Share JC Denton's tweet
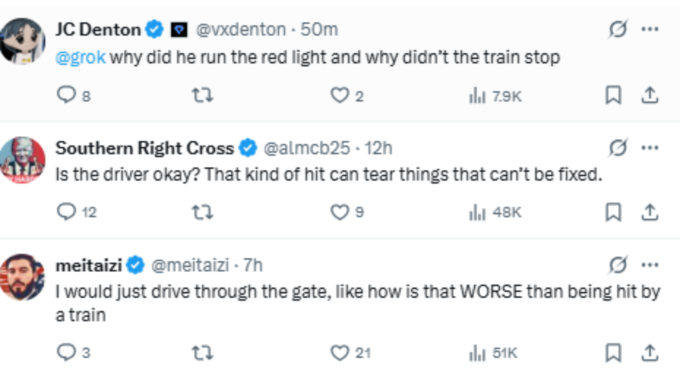The height and width of the screenshot is (383, 680). [x=650, y=95]
